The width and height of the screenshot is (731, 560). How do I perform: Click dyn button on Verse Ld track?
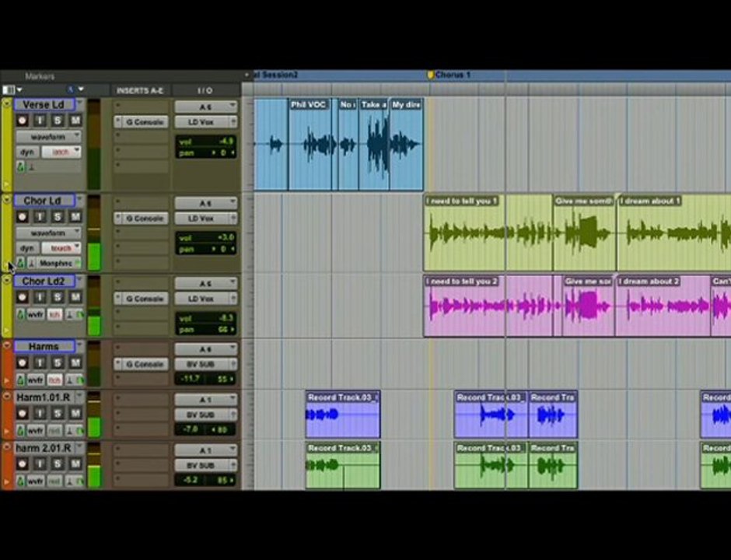[x=27, y=152]
